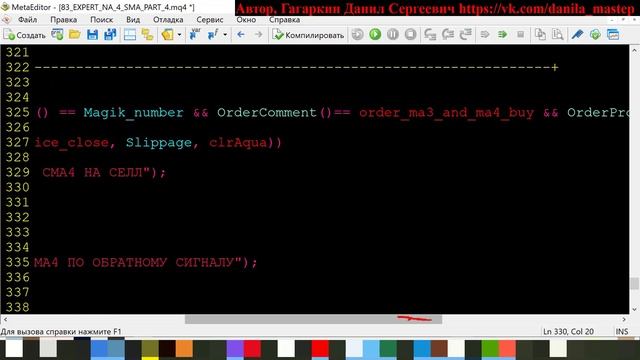Open the dropdown arrow next to bookmarks icon
This screenshot has width=640, height=360.
point(179,35)
